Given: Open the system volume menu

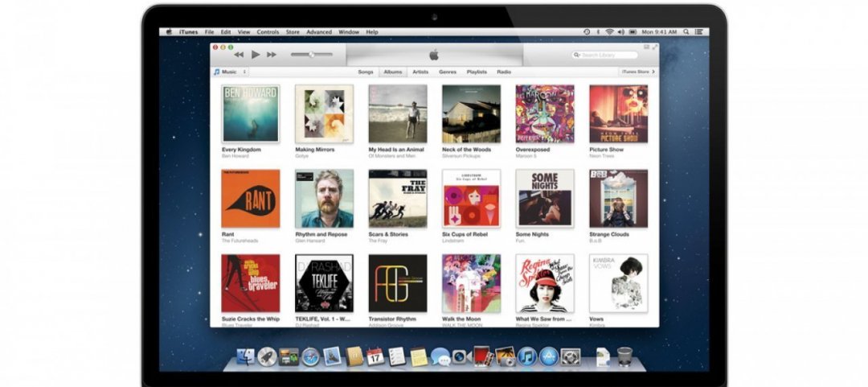Looking at the screenshot, I should pyautogui.click(x=621, y=32).
